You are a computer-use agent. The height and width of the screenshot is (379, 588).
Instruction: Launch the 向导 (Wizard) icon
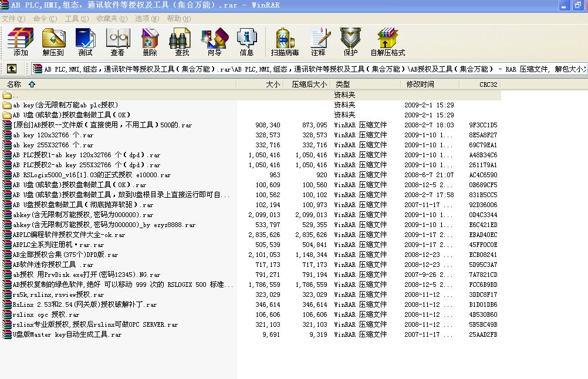point(214,41)
